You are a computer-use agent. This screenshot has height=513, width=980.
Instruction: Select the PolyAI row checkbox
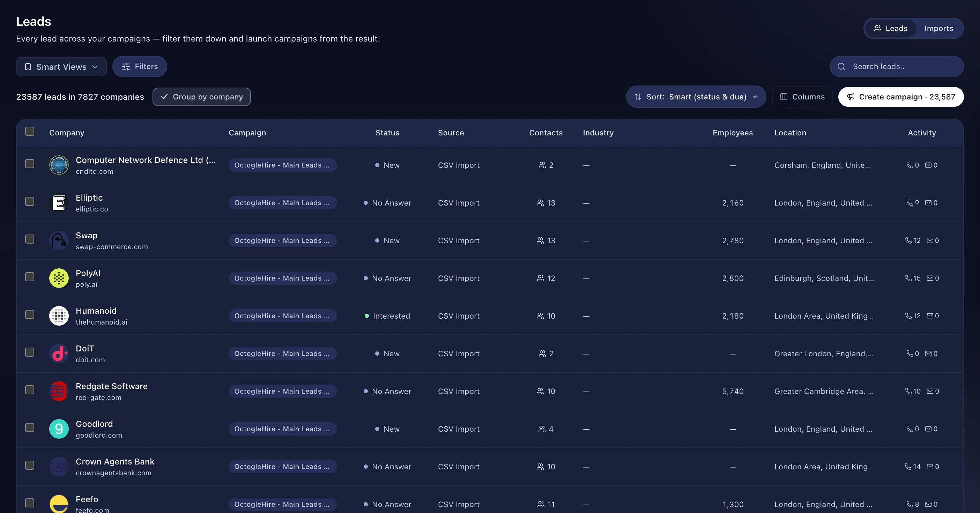click(x=30, y=276)
